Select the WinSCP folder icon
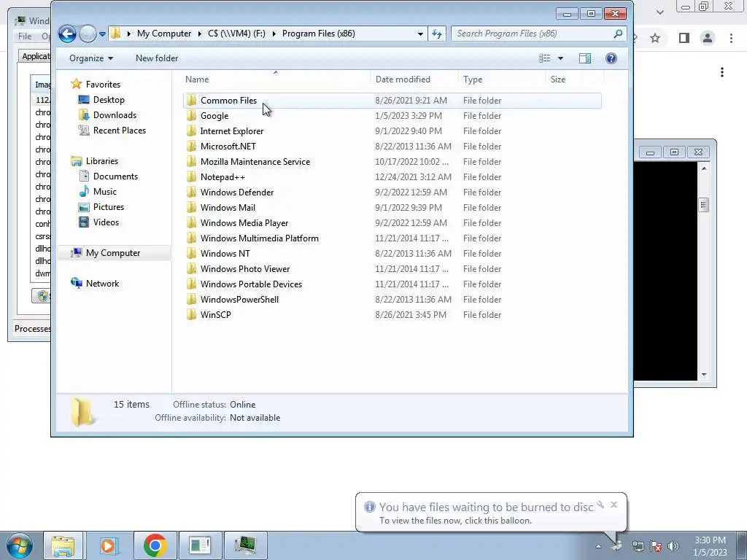This screenshot has height=560, width=747. point(192,315)
